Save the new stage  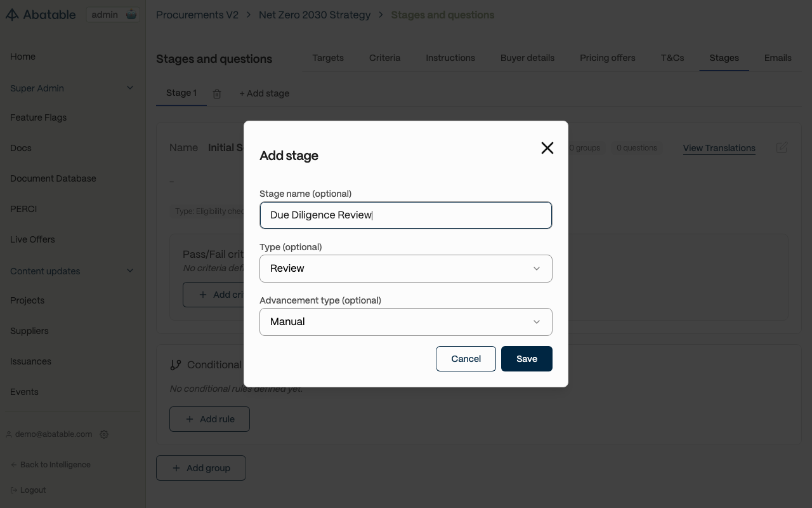click(x=527, y=359)
